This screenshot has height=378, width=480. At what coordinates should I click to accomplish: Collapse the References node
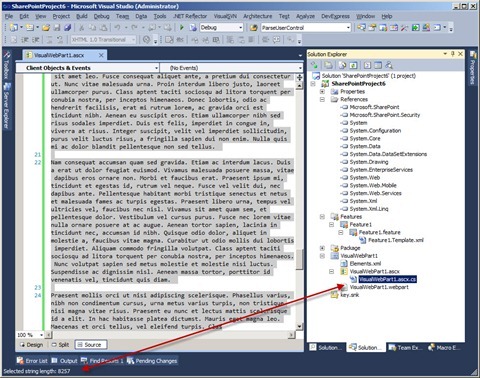click(x=322, y=99)
